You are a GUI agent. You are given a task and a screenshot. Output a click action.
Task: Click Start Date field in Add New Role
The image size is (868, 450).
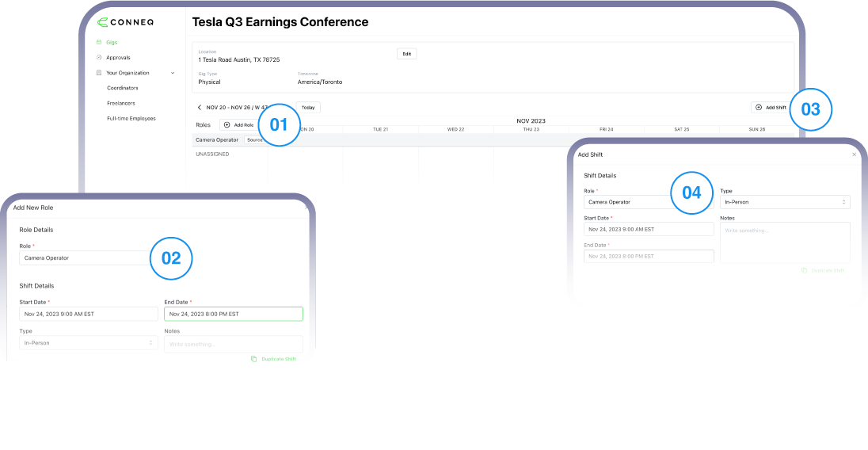(x=89, y=314)
